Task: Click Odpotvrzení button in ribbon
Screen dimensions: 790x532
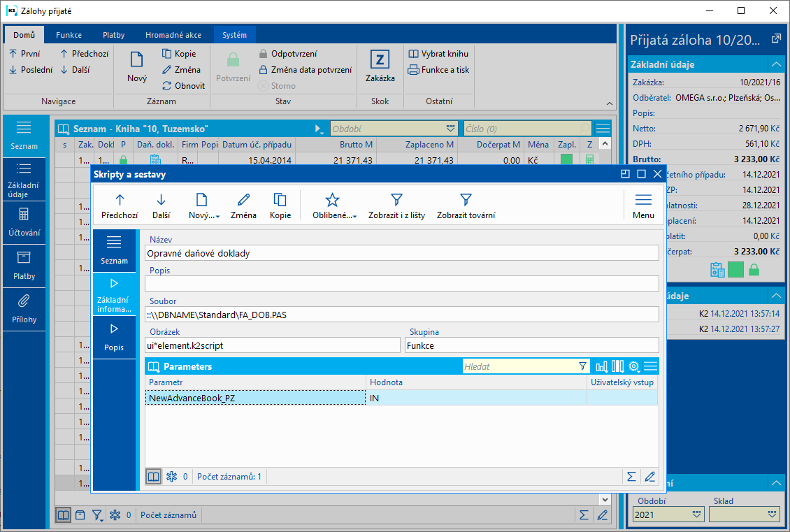Action: pyautogui.click(x=287, y=54)
